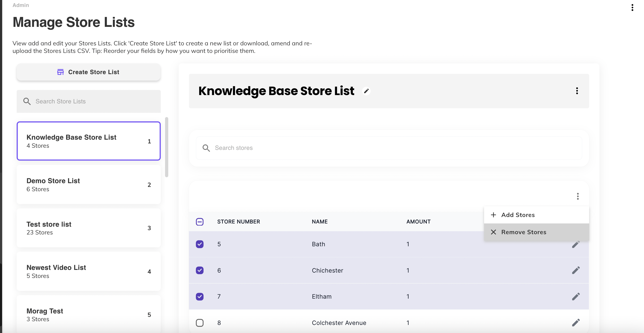This screenshot has height=333, width=644.
Task: Uncheck the Bath store checkbox
Action: [200, 244]
